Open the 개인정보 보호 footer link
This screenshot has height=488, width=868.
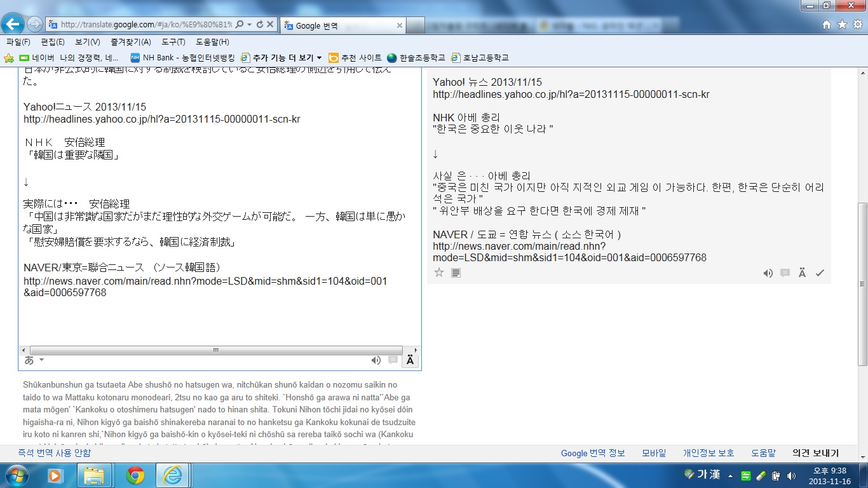[709, 453]
